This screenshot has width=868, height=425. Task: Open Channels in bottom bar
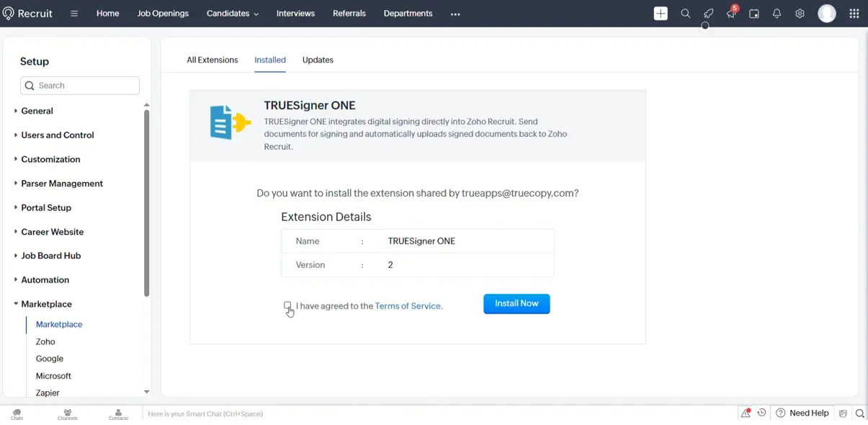tap(68, 414)
